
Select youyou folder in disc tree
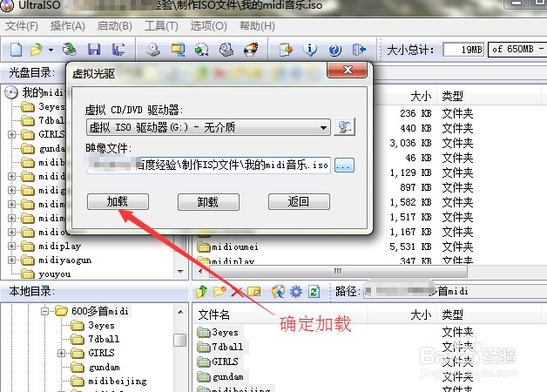55,274
